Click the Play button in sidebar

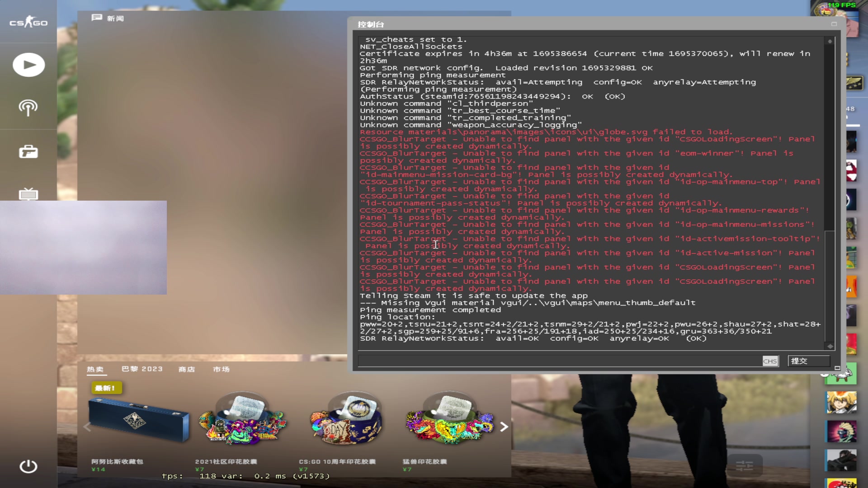(28, 65)
